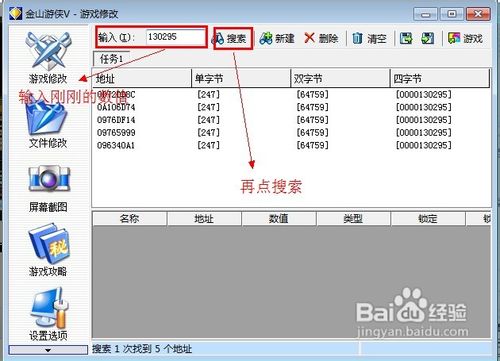Image resolution: width=500 pixels, height=361 pixels.
Task: Sort results by the 地址 column header
Action: tap(142, 79)
